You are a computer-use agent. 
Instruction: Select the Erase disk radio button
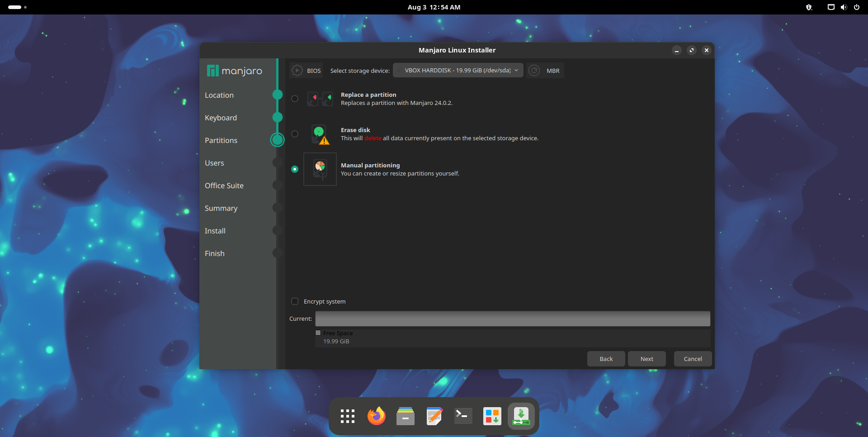[295, 134]
